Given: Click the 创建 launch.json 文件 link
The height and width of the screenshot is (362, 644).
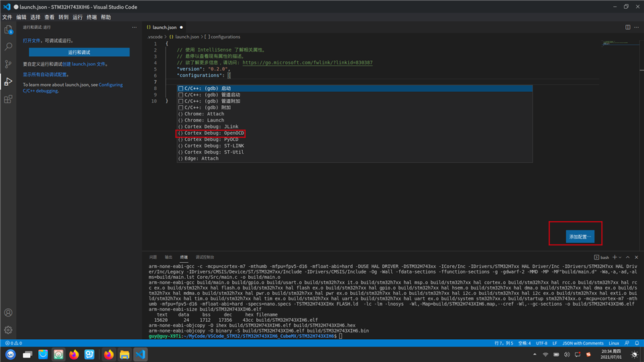Looking at the screenshot, I should (x=85, y=64).
